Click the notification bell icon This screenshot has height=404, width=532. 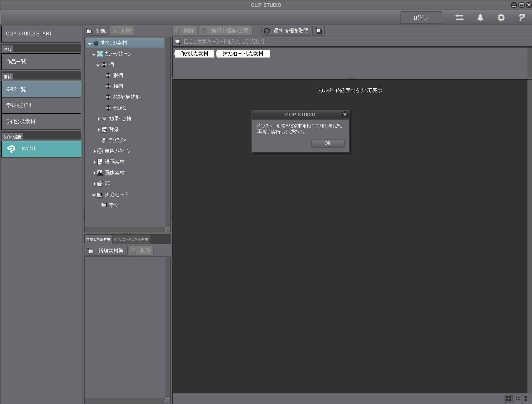[480, 17]
